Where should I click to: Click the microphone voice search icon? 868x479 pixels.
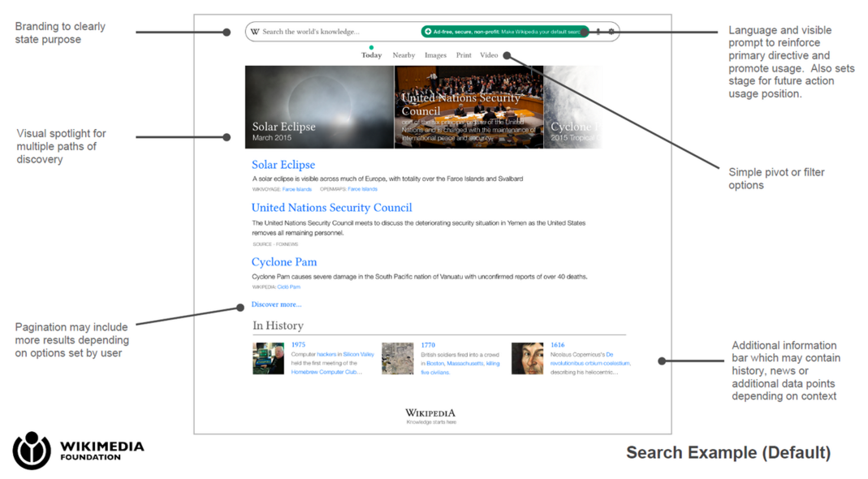click(x=598, y=32)
